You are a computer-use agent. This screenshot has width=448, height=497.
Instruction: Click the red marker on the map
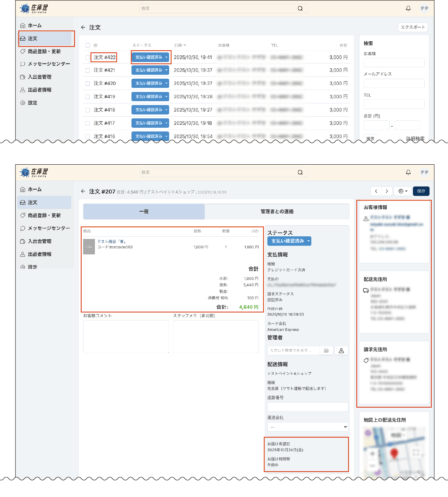point(394,453)
